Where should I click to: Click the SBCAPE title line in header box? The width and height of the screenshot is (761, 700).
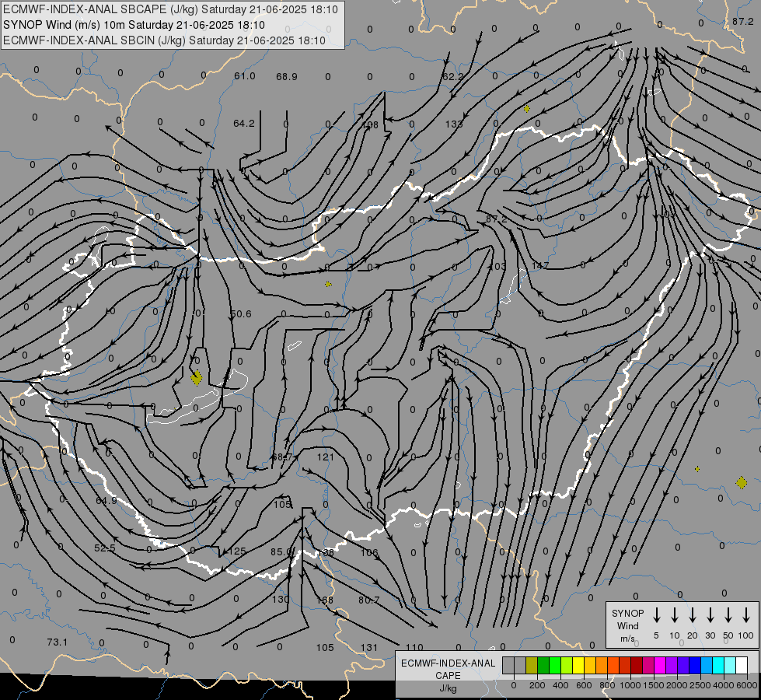pos(170,9)
